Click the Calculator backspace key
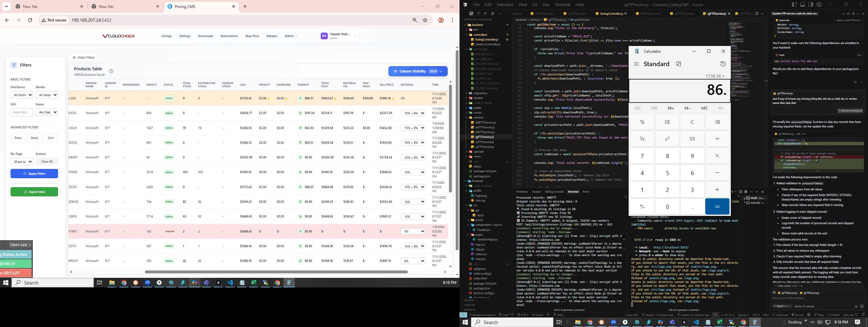The image size is (868, 327). point(717,122)
